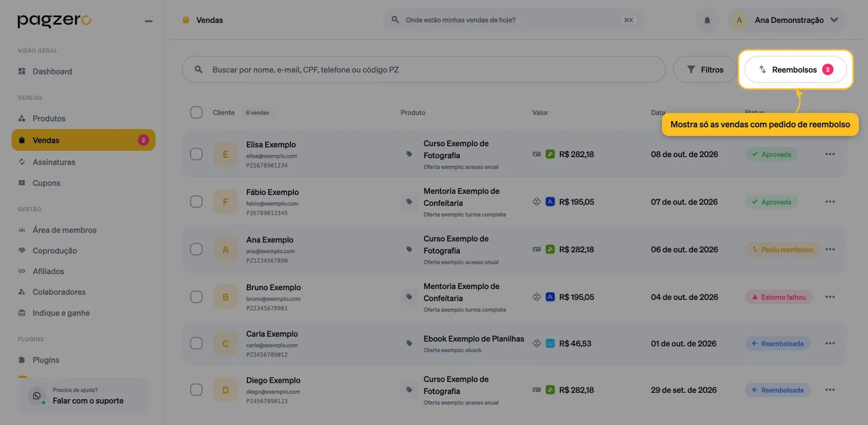Select the checkbox for Elisa Exemplo
The image size is (868, 425).
coord(196,154)
